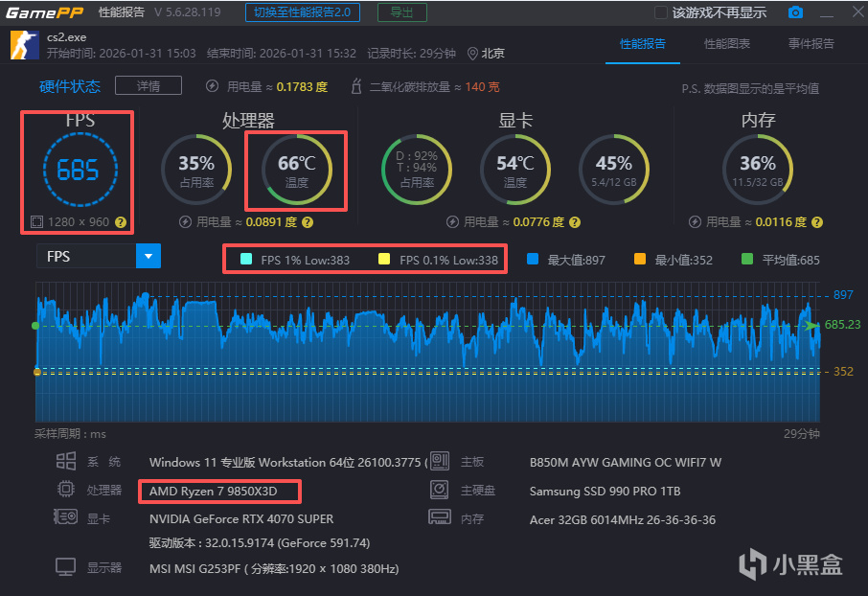Enable the 'do not show this game again' checkbox
The image size is (868, 596).
pyautogui.click(x=660, y=12)
